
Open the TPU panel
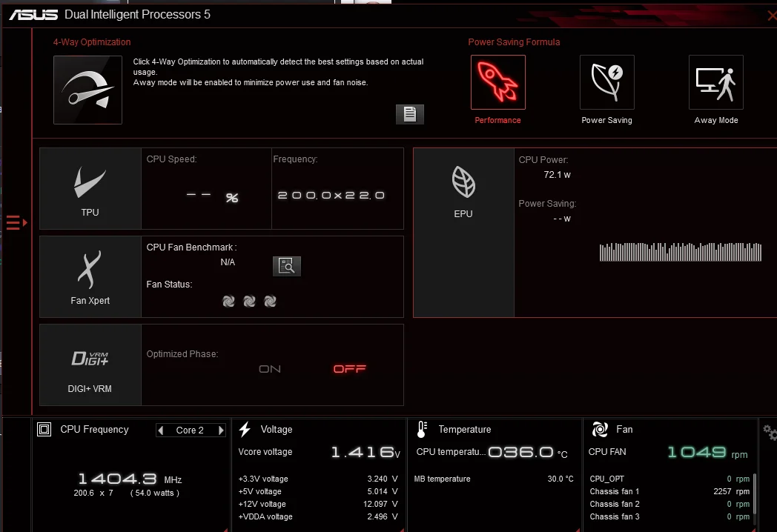click(90, 189)
